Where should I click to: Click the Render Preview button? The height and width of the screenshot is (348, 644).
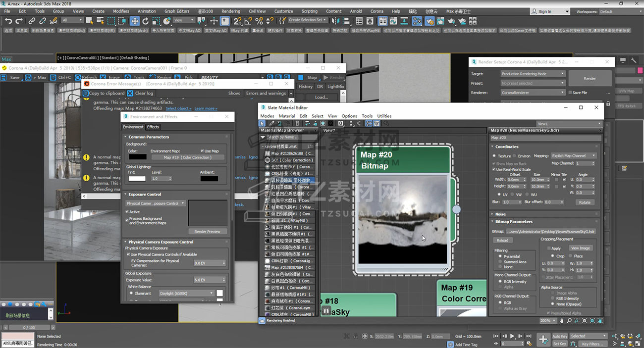(x=207, y=232)
